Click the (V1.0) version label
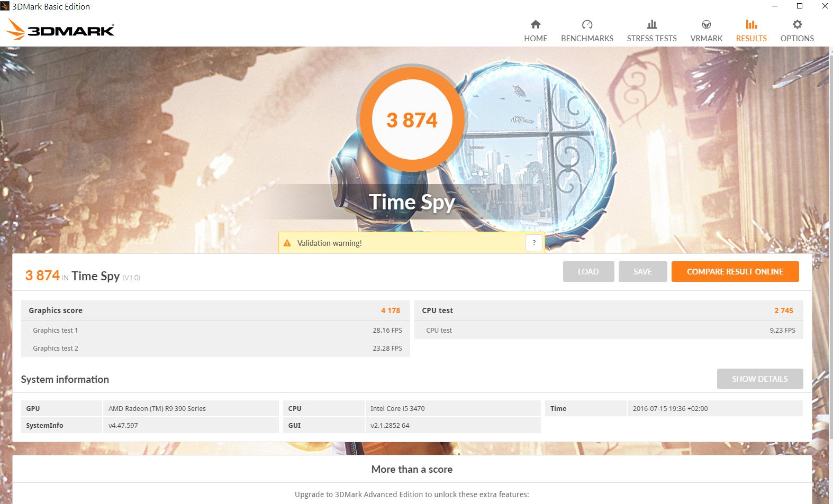The height and width of the screenshot is (504, 833). [131, 278]
